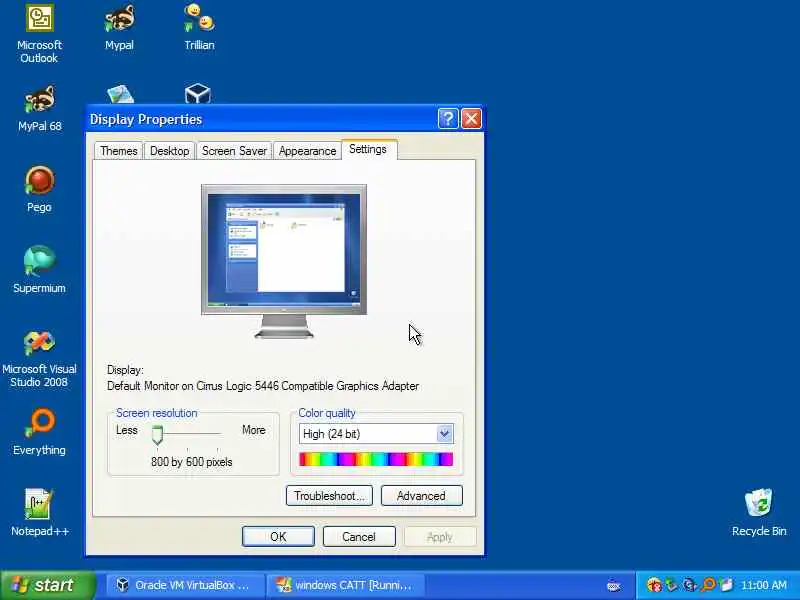This screenshot has width=800, height=600.
Task: Select the MyPal 68 desktop icon
Action: coord(40,109)
